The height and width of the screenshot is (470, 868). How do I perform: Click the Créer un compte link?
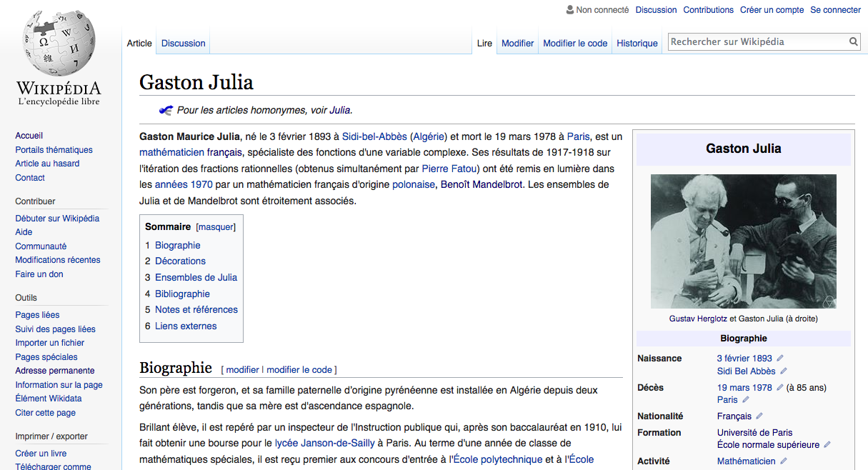[x=772, y=10]
